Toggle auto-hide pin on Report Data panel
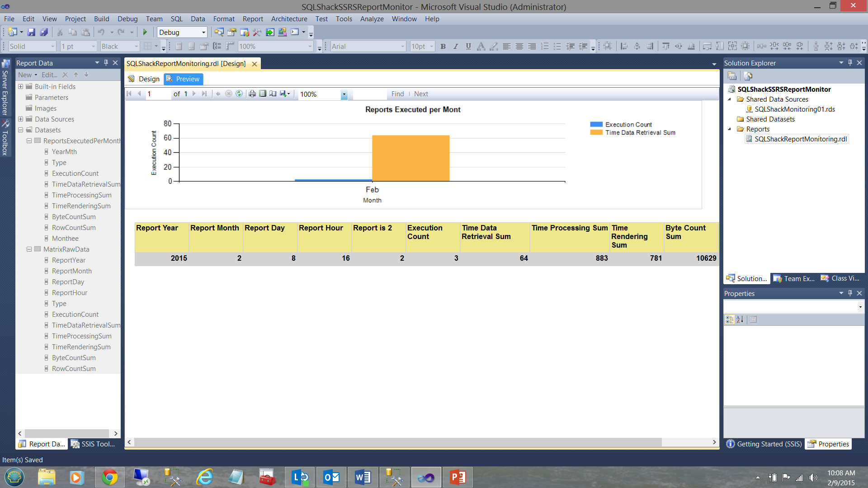Screen dimensions: 868x488 [x=106, y=63]
